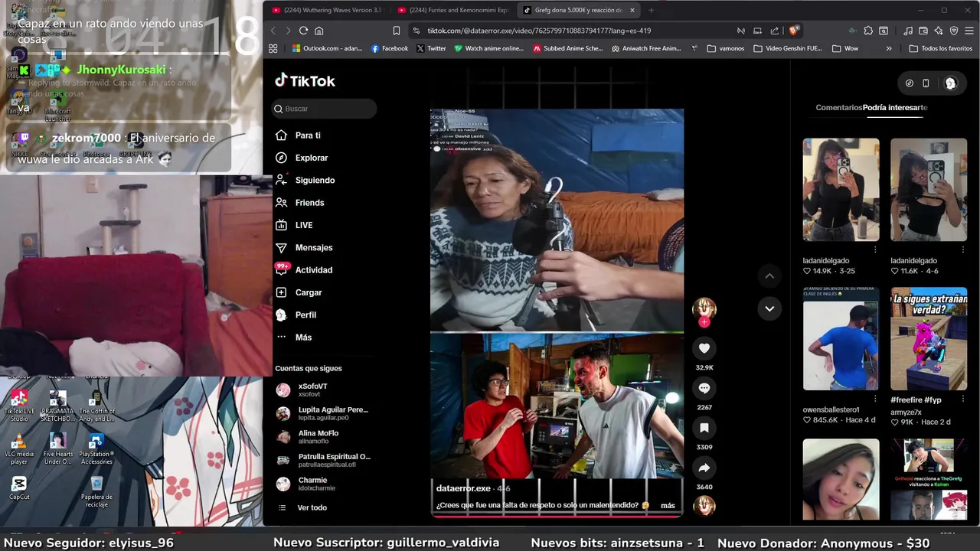This screenshot has width=980, height=551.
Task: Open armyze7x freefire video thumbnail
Action: [x=929, y=339]
